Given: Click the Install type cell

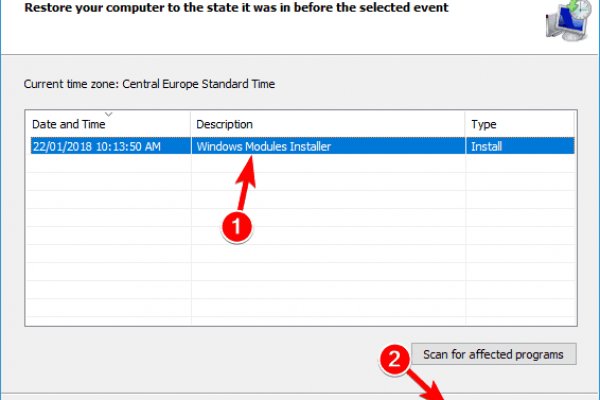Looking at the screenshot, I should (487, 146).
